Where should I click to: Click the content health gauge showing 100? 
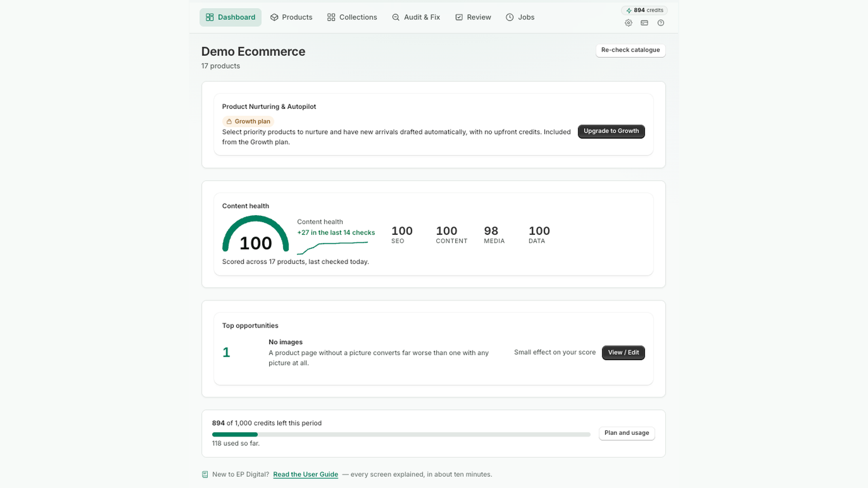pos(256,234)
